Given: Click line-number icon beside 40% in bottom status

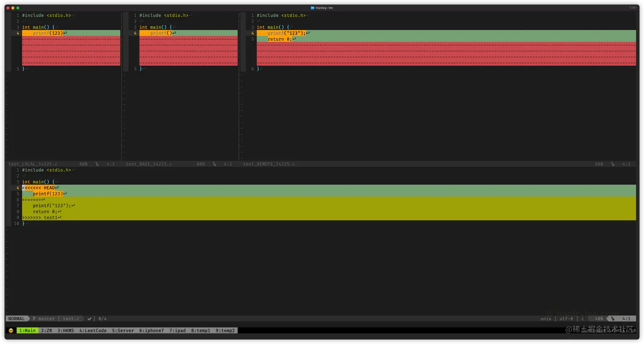Looking at the screenshot, I should click(613, 318).
